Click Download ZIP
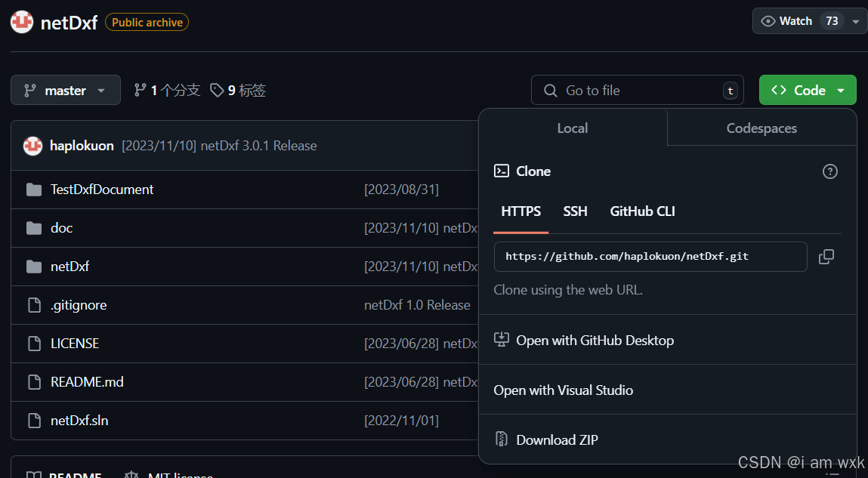Screen dimensions: 868x478 point(557,439)
